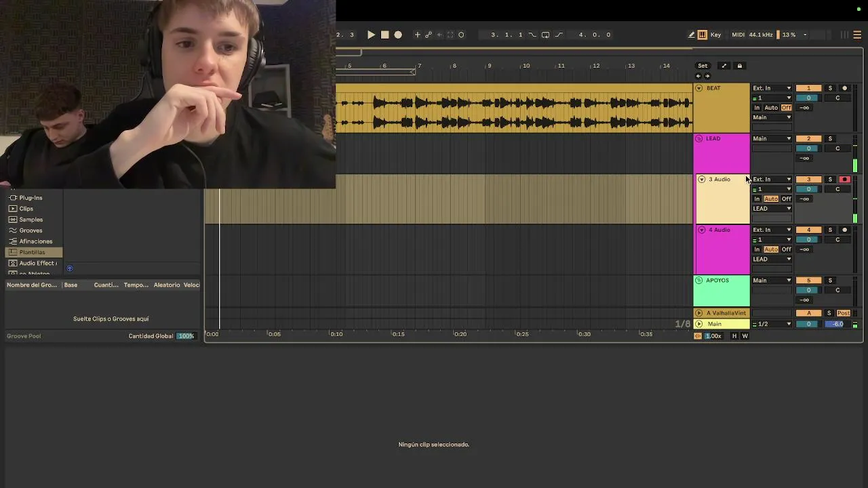
Task: Open the MIDI map mode
Action: [x=738, y=35]
